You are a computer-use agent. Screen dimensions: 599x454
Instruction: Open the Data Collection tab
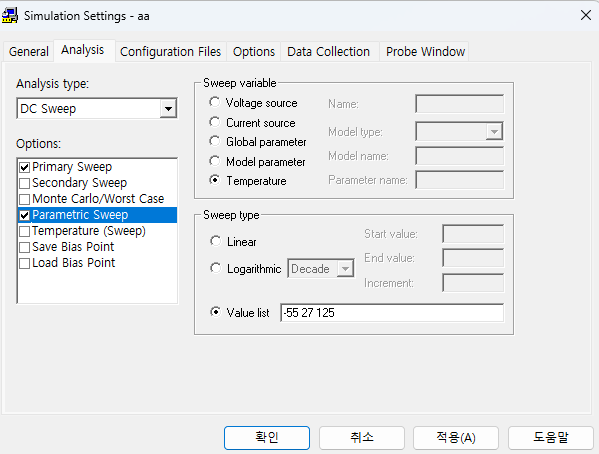click(x=329, y=52)
